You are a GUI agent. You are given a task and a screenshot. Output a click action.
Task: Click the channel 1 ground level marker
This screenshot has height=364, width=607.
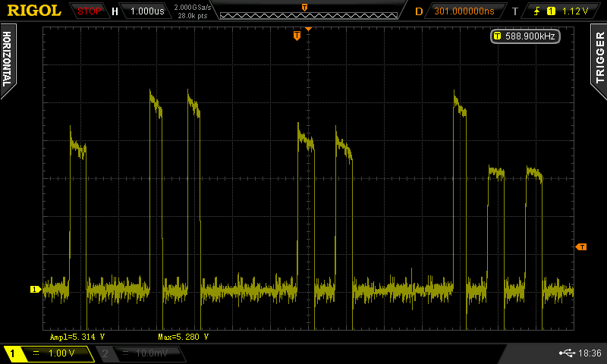click(x=34, y=289)
